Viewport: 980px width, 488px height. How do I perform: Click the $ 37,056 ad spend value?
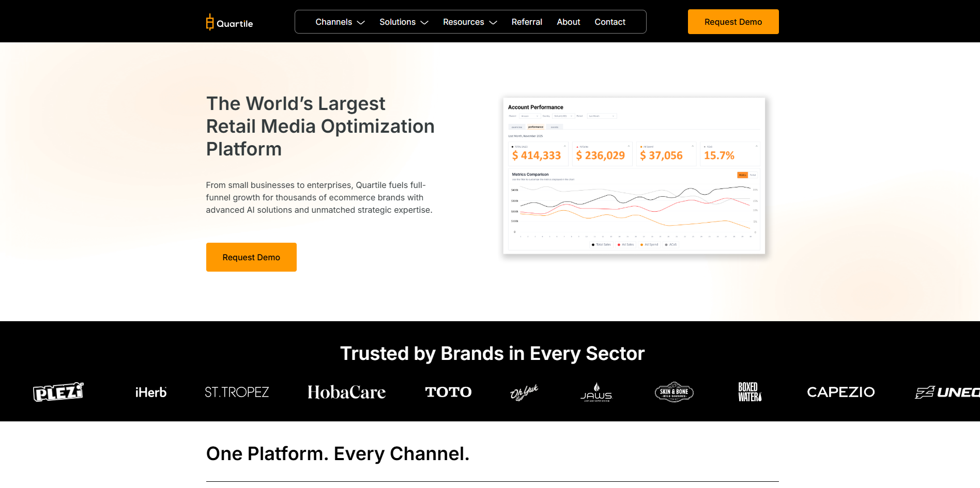pyautogui.click(x=661, y=155)
